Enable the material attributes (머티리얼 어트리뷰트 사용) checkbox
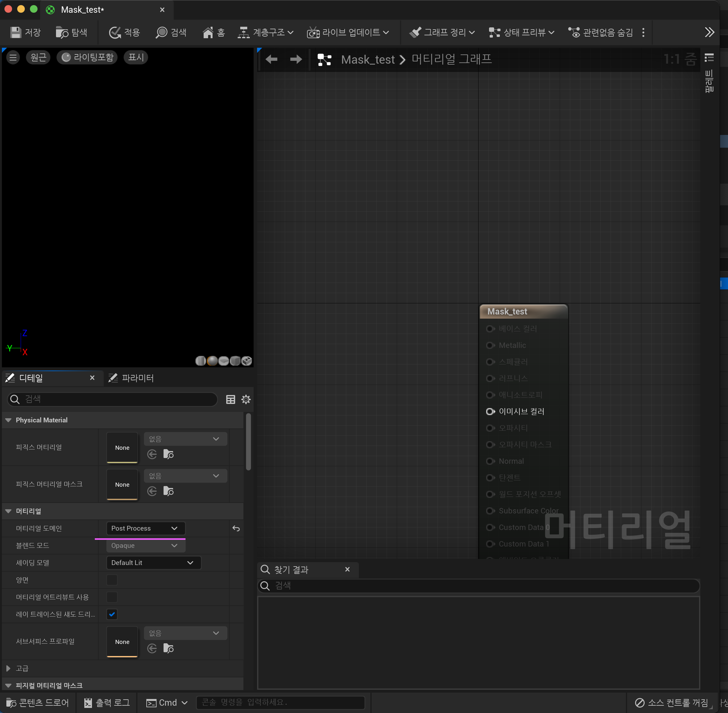 pos(112,597)
